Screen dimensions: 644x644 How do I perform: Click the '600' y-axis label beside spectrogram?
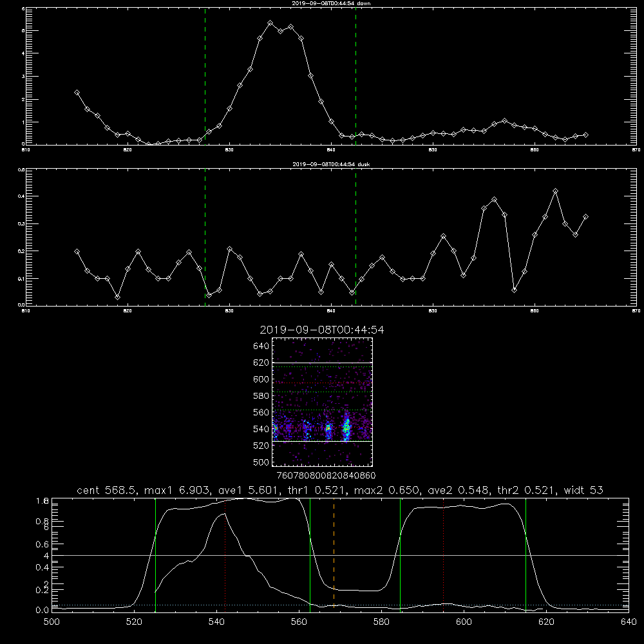[261, 379]
